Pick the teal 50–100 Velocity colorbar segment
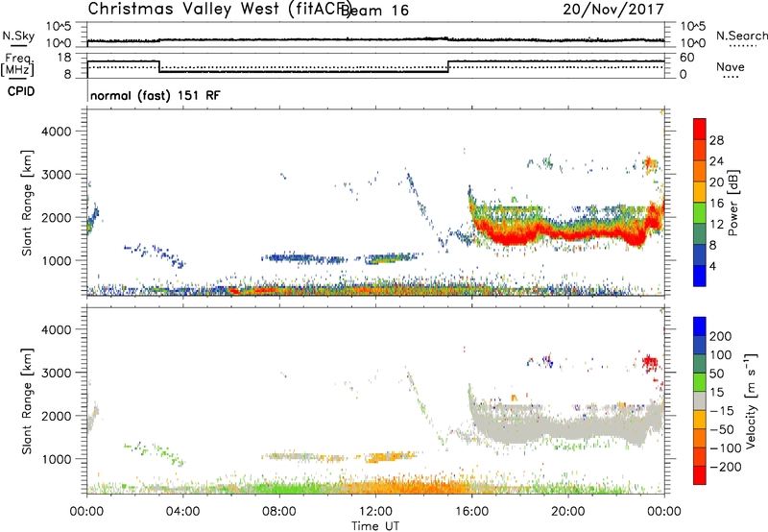768x532 pixels. pos(700,364)
